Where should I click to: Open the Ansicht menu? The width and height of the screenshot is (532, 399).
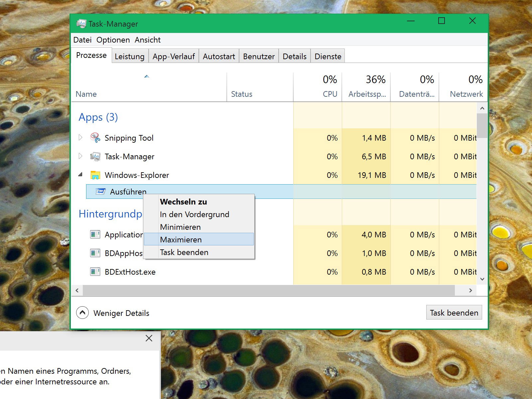tap(148, 40)
